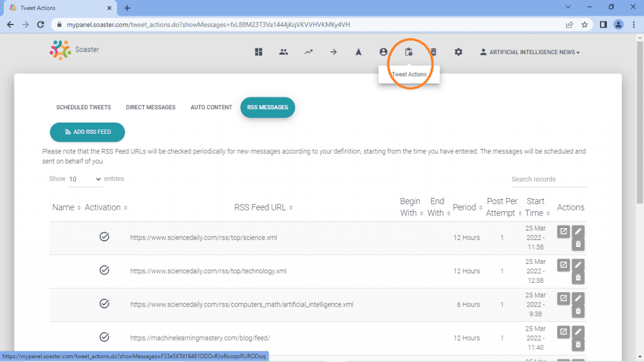Expand the ARTIFICIAL INTELLIGENCE NEWS account menu
Image resolution: width=644 pixels, height=362 pixels.
coord(530,52)
